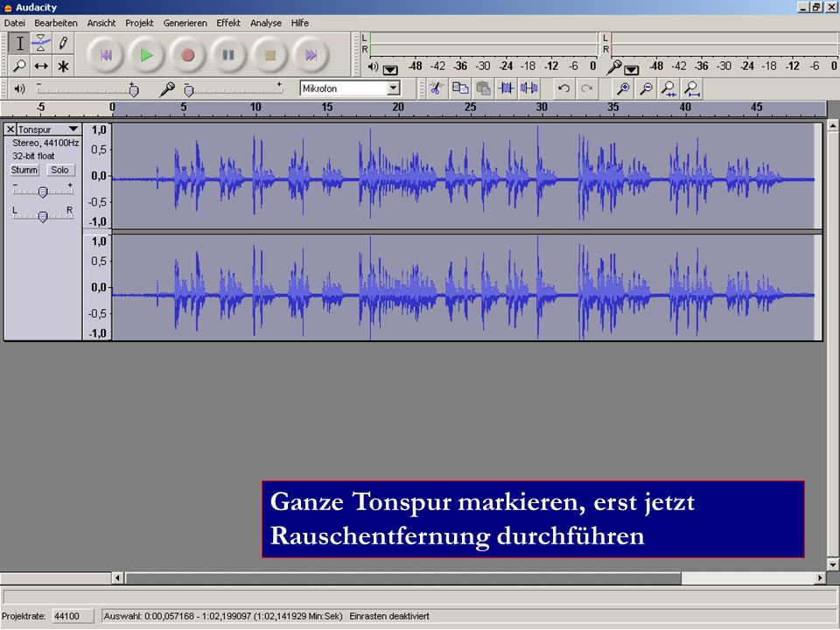
Task: Pause playback with the Pause button
Action: coord(228,54)
